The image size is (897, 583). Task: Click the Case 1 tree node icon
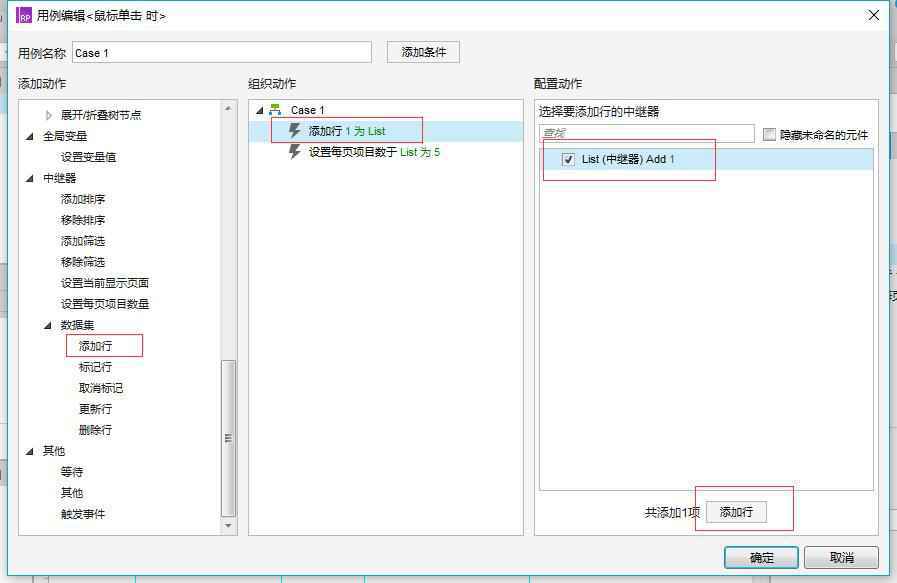[x=275, y=109]
